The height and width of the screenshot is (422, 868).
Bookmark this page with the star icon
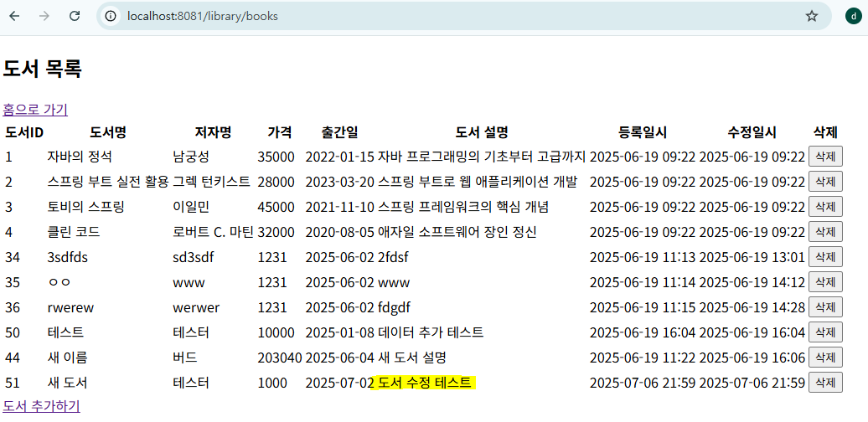[812, 16]
